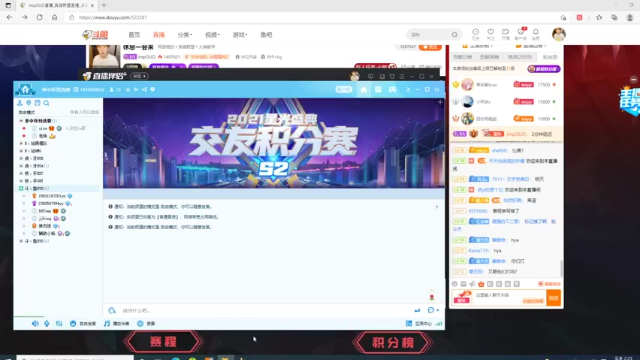Expand the last channel at tree bottom
This screenshot has width=640, height=360.
click(21, 241)
